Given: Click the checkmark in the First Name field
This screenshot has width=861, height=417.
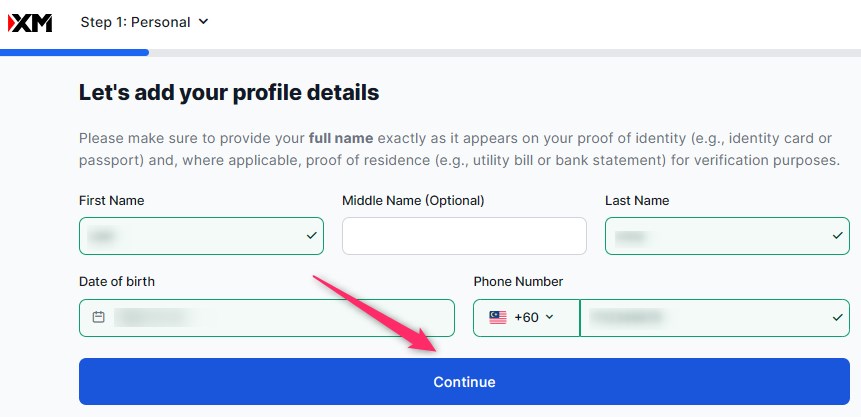Looking at the screenshot, I should [x=311, y=236].
